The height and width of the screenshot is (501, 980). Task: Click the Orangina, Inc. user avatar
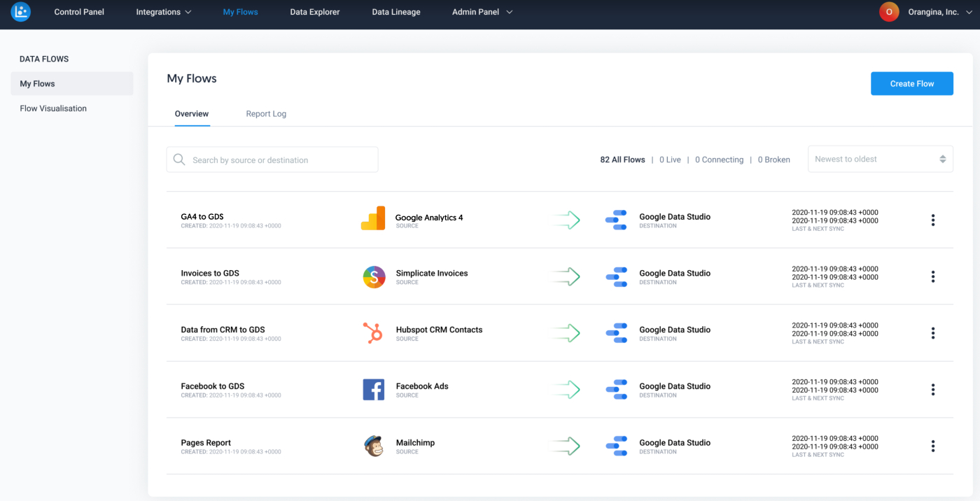point(889,12)
